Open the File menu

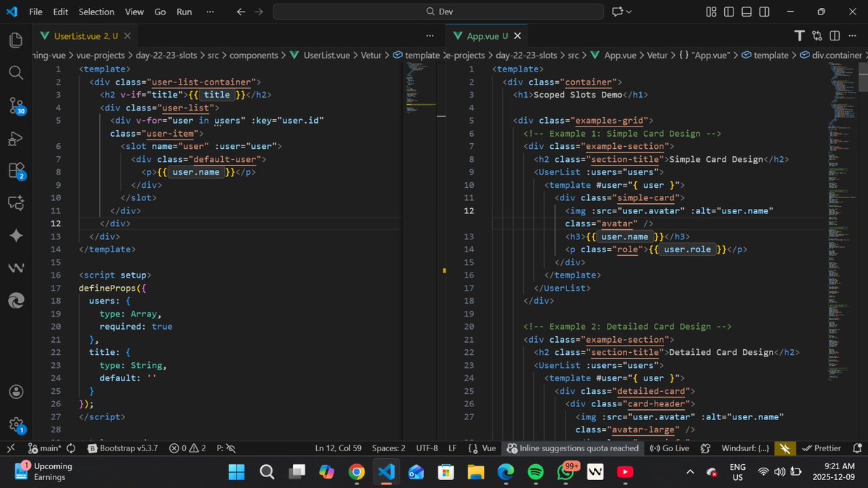click(x=35, y=12)
